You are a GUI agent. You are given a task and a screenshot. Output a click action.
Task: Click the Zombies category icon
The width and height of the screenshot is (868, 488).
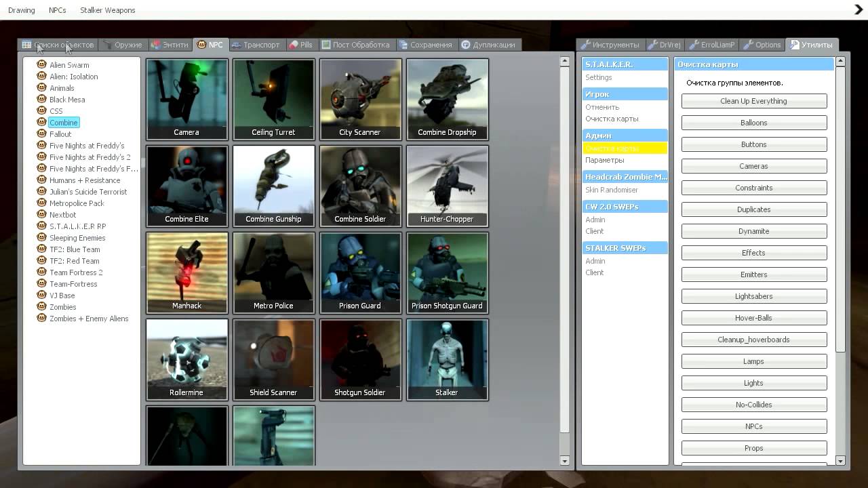point(42,307)
